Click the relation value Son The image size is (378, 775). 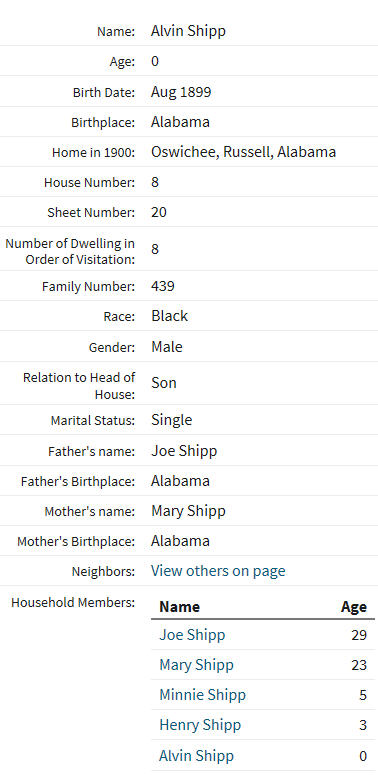[x=164, y=383]
